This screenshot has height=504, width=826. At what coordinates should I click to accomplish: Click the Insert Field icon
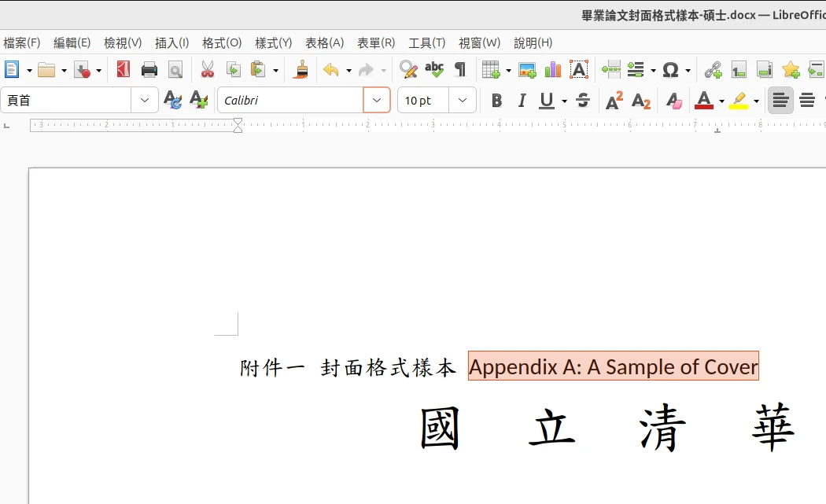[x=636, y=69]
